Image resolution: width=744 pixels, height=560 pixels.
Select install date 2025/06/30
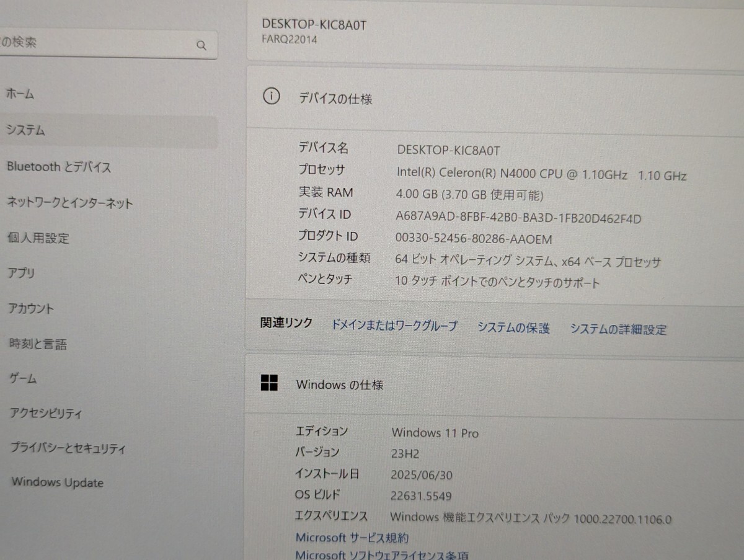tap(422, 475)
